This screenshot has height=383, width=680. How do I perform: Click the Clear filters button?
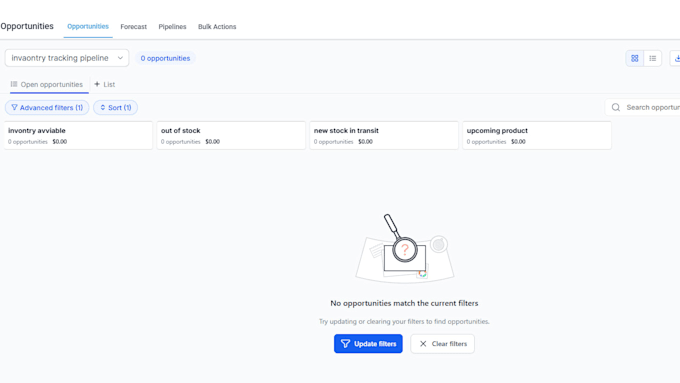coord(442,344)
